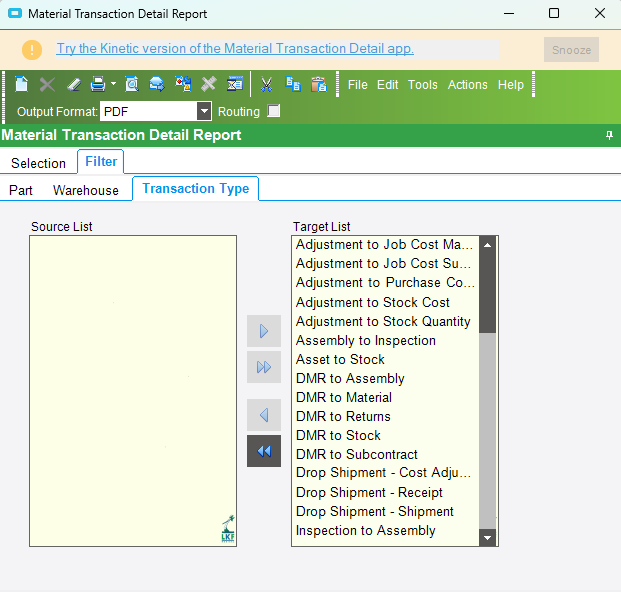Click the double right arrow move-all button
Viewport: 621px width, 592px height.
pos(264,367)
